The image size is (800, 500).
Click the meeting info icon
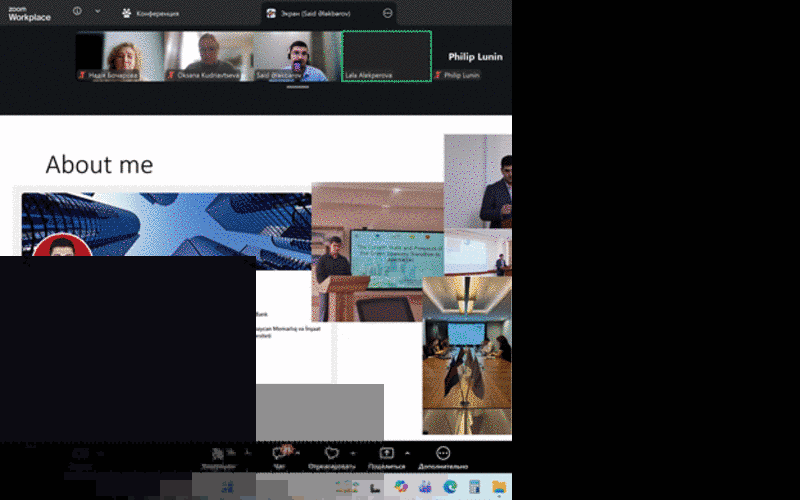click(x=78, y=12)
